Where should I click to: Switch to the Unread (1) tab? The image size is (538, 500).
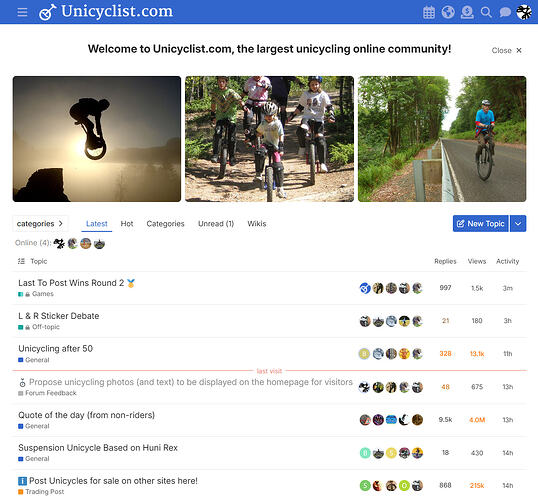tap(216, 224)
